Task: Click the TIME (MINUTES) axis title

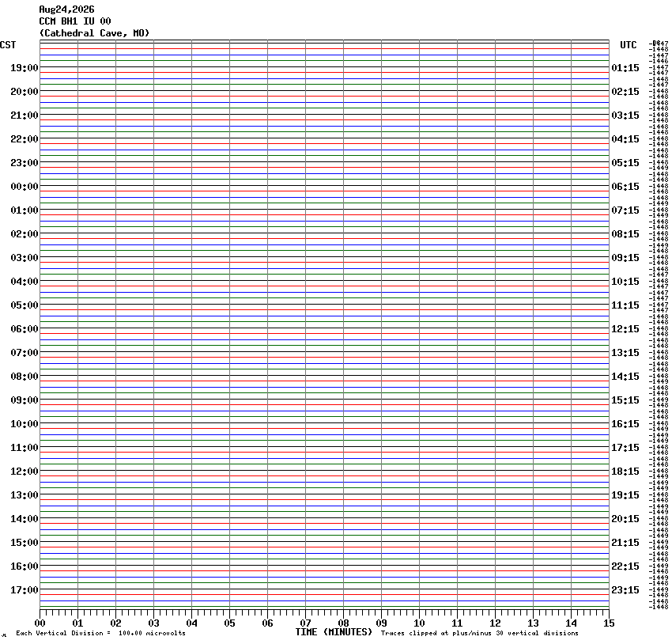Action: point(334,632)
